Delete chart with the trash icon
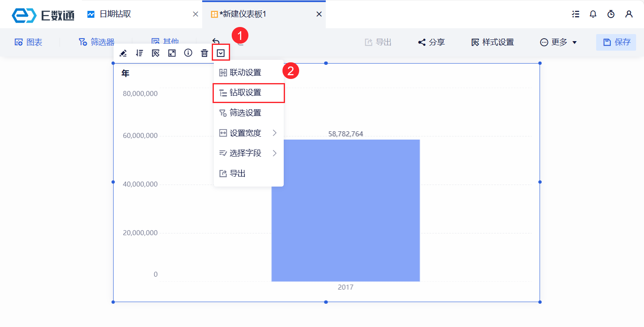 click(204, 53)
